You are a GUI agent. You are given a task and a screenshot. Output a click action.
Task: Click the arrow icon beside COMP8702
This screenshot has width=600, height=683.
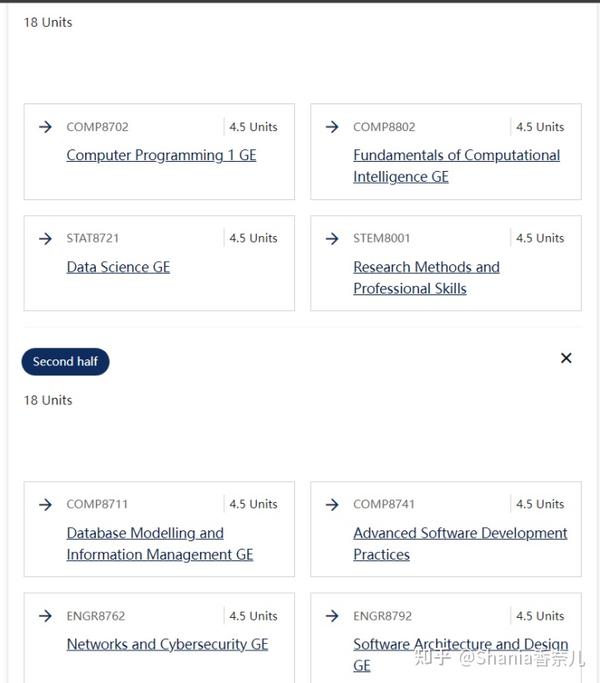45,127
